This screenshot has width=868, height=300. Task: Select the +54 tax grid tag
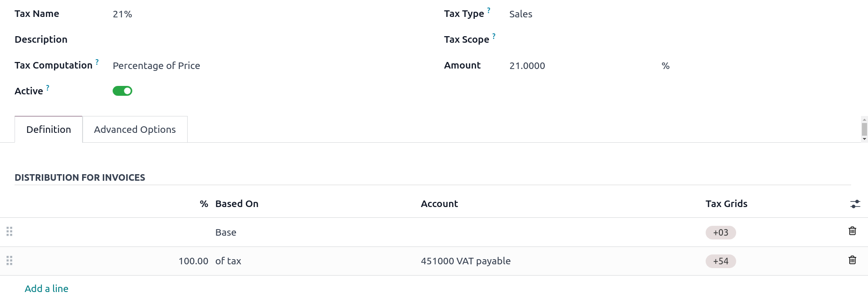click(x=720, y=261)
